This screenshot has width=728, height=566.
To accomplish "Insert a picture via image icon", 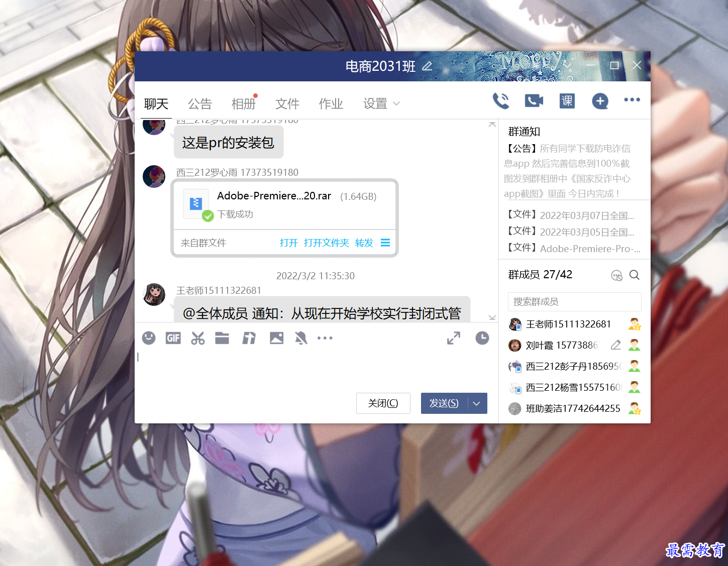I will 276,338.
